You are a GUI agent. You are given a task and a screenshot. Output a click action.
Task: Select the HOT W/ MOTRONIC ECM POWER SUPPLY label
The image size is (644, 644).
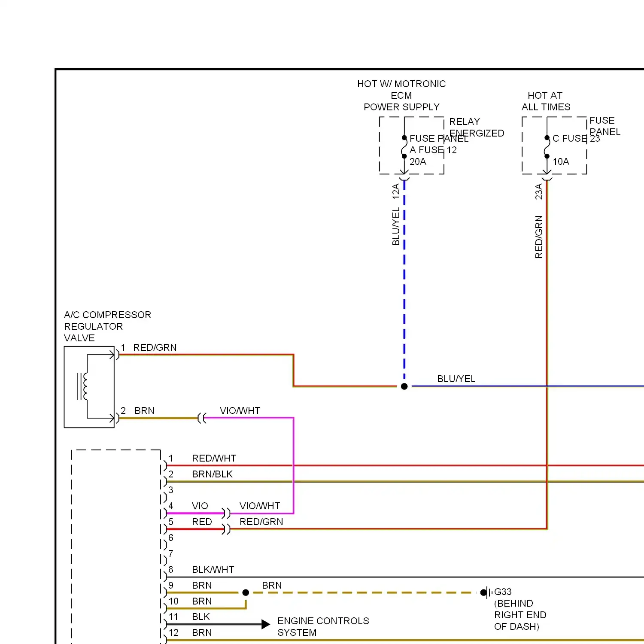[401, 95]
